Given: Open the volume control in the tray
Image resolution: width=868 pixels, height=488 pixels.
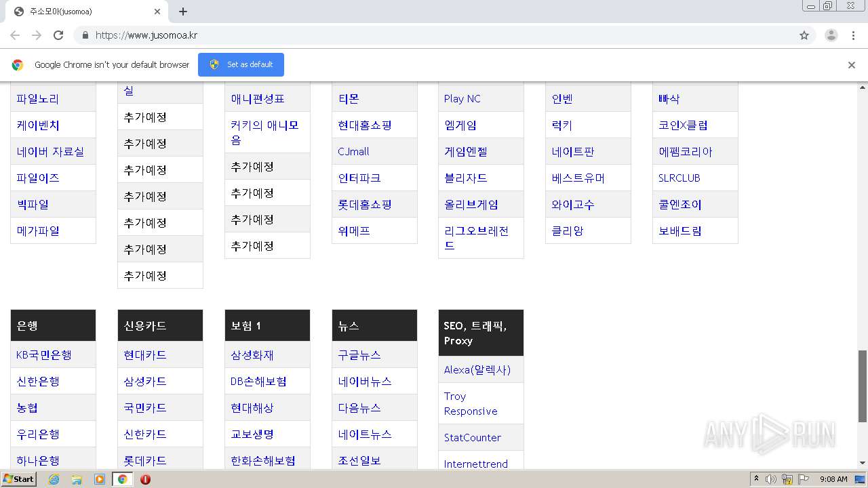Looking at the screenshot, I should (771, 479).
